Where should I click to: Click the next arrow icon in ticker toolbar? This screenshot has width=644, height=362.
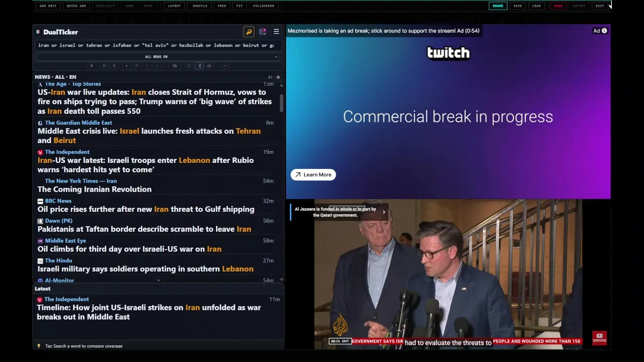coord(157,66)
